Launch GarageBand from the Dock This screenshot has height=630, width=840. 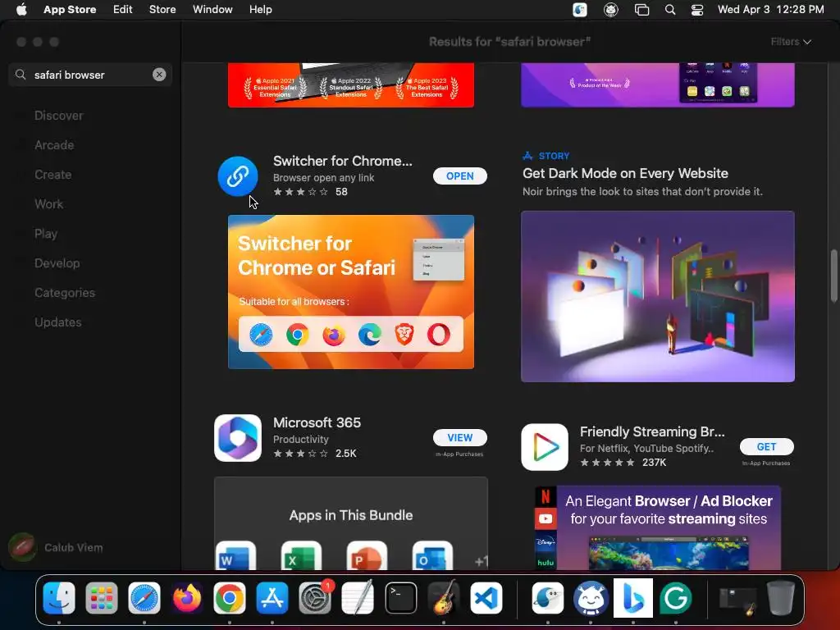point(444,598)
